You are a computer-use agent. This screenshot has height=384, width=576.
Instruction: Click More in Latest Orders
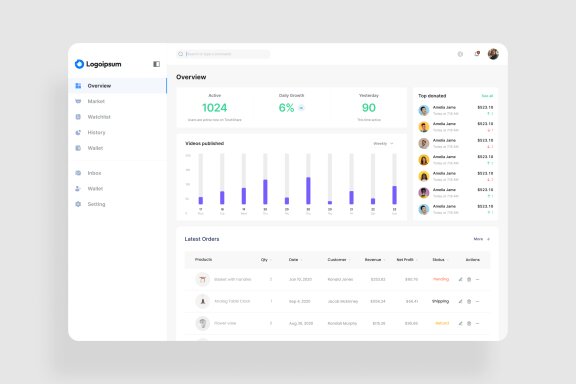[481, 239]
